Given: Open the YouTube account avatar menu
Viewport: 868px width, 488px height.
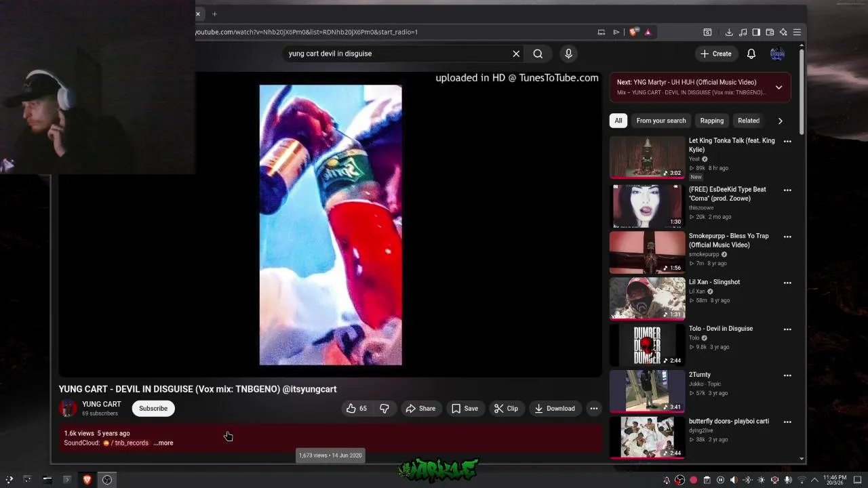Looking at the screenshot, I should point(777,54).
